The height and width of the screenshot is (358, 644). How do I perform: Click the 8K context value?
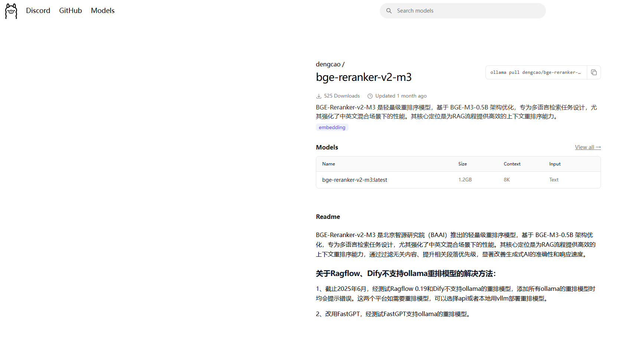(507, 180)
